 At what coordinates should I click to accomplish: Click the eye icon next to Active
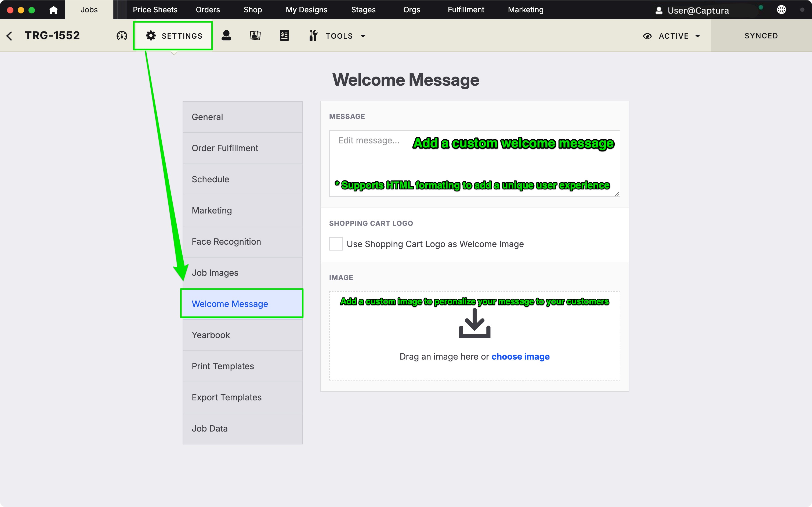pos(647,36)
